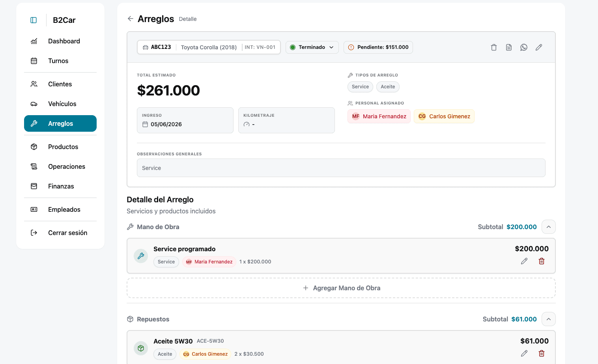Go back using the arrow beside Arreglos
The image size is (598, 364).
point(131,19)
